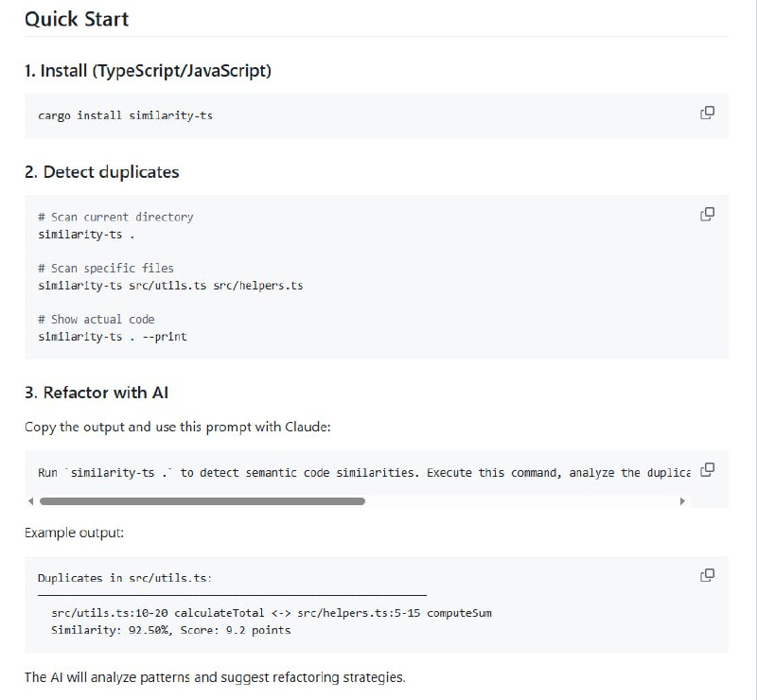The width and height of the screenshot is (757, 700).
Task: Click the "# Scan current directory" comment line
Action: point(115,217)
